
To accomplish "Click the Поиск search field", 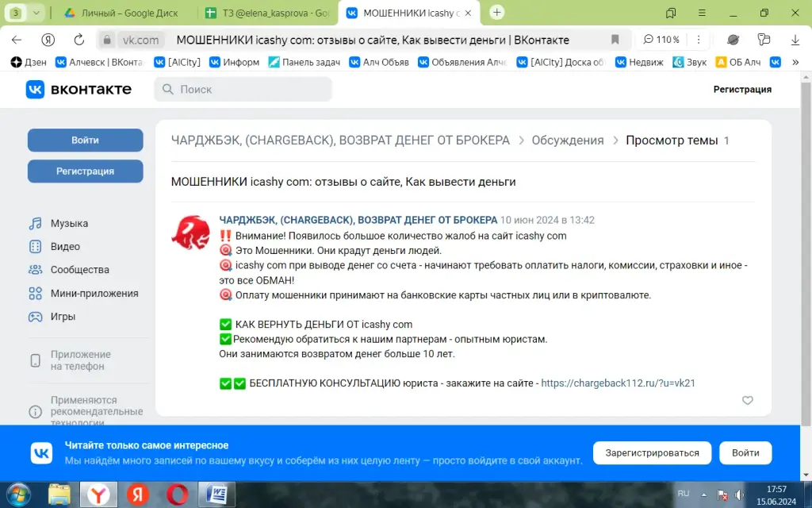I will pos(243,89).
